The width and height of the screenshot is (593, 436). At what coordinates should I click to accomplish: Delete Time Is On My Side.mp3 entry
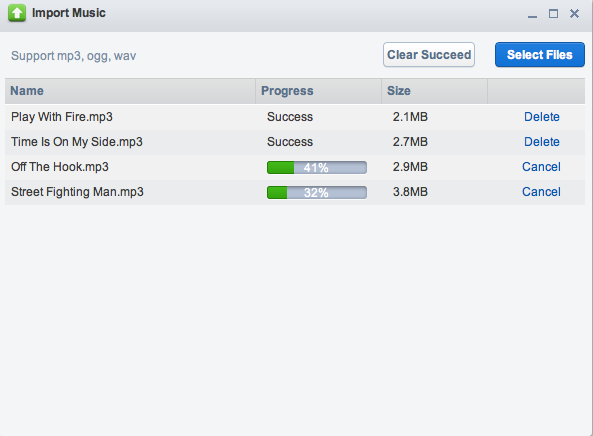click(x=542, y=142)
